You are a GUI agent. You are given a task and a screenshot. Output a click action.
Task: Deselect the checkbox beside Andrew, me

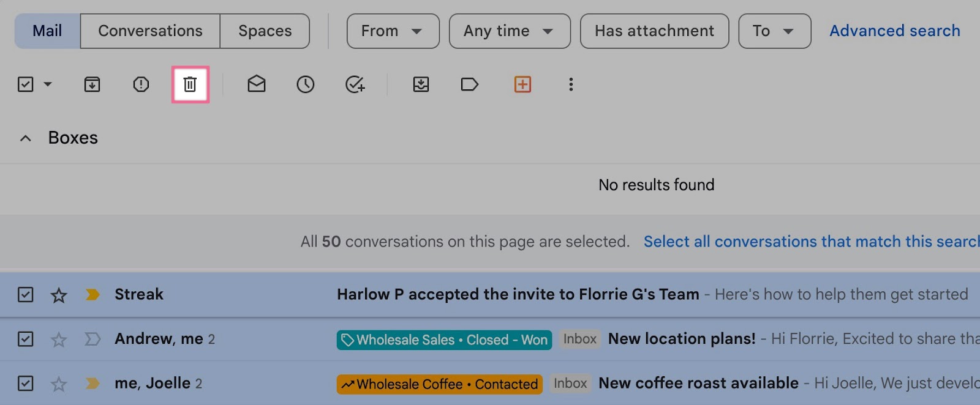pyautogui.click(x=25, y=338)
